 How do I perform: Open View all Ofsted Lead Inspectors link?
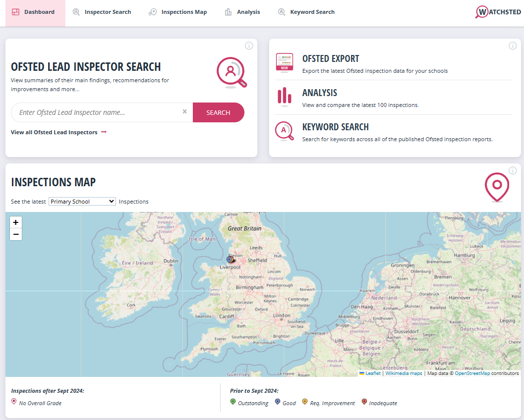tap(54, 132)
